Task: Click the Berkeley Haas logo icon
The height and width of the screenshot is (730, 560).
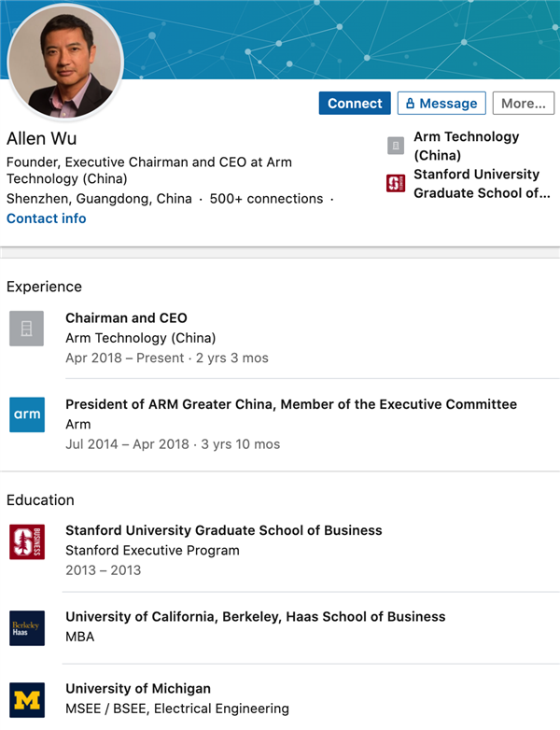Action: point(27,627)
